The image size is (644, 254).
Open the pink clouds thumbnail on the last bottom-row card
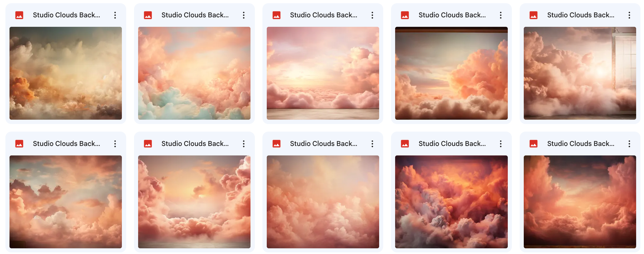click(580, 202)
